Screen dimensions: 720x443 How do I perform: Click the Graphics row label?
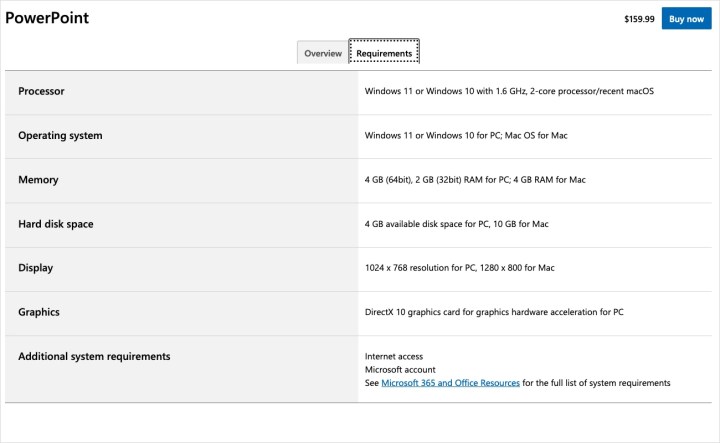click(x=39, y=312)
